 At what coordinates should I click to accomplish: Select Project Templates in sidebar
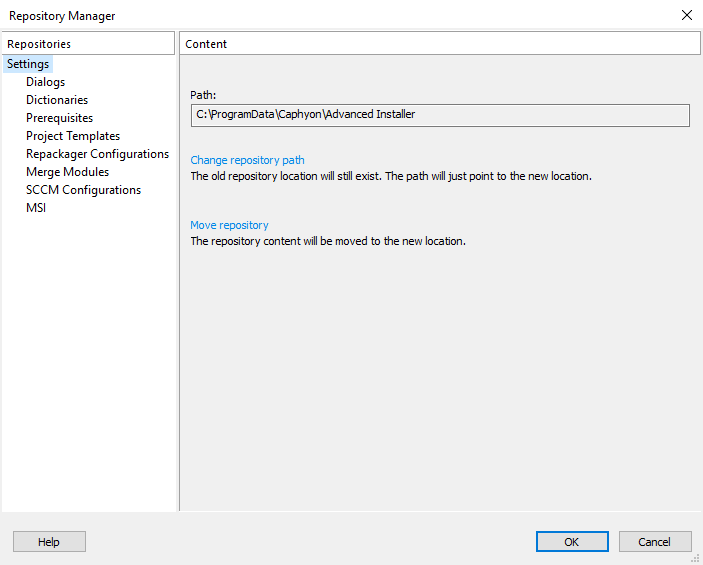click(x=73, y=136)
